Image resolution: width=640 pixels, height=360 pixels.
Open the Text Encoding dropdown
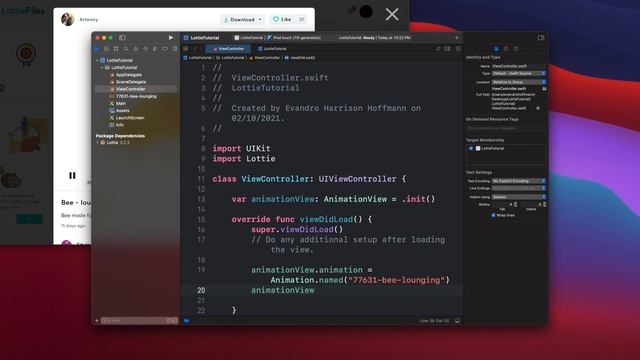tap(518, 181)
